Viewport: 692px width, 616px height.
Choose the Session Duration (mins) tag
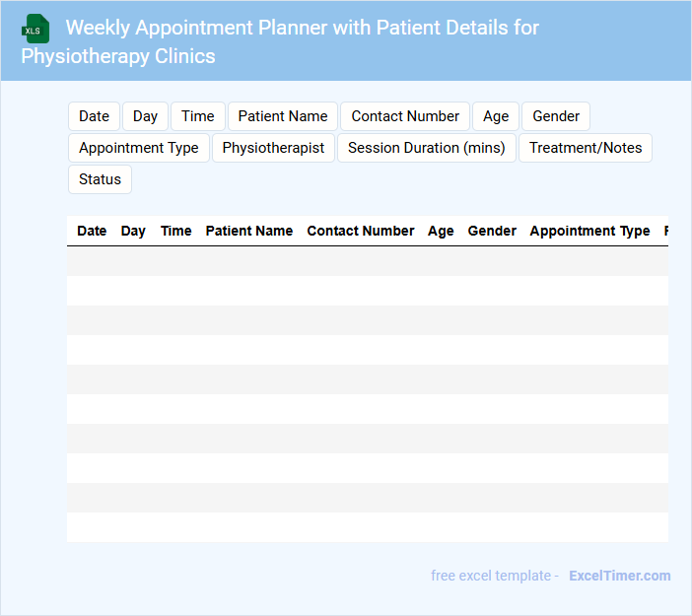pos(427,148)
